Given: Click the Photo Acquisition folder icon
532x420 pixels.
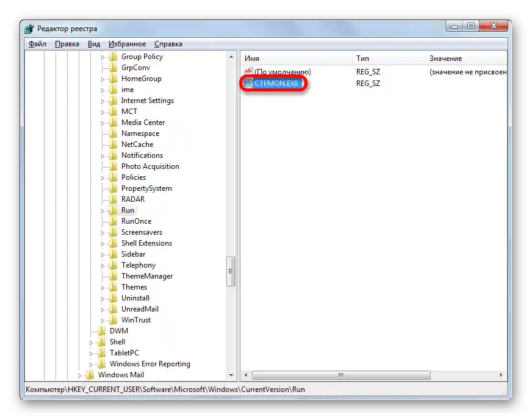Looking at the screenshot, I should pyautogui.click(x=113, y=166).
